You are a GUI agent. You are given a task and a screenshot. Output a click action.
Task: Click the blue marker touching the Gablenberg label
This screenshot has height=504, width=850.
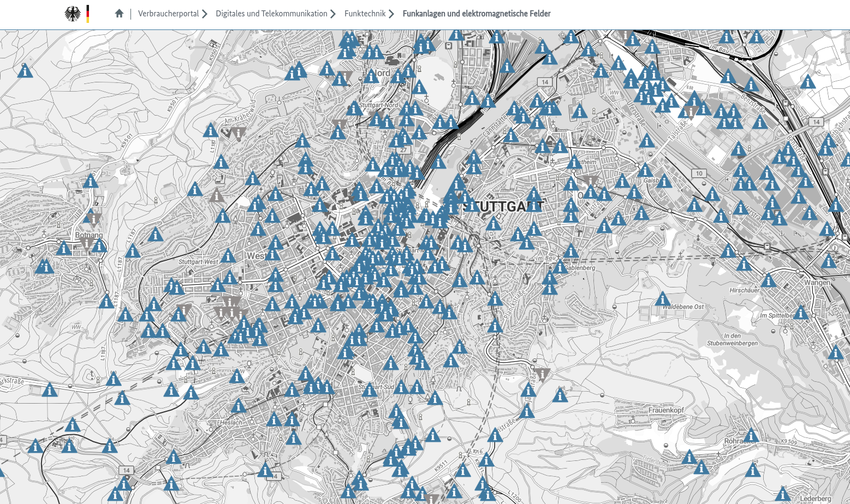pyautogui.click(x=560, y=267)
